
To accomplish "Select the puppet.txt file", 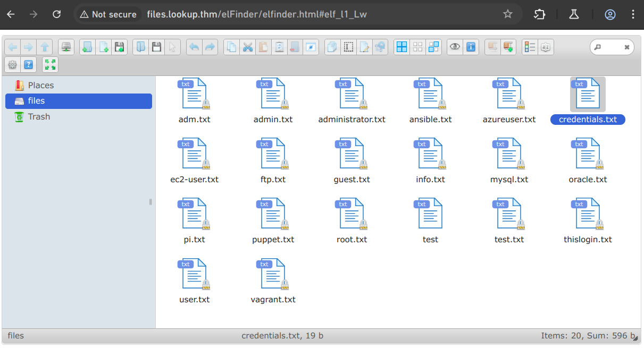I will 273,221.
